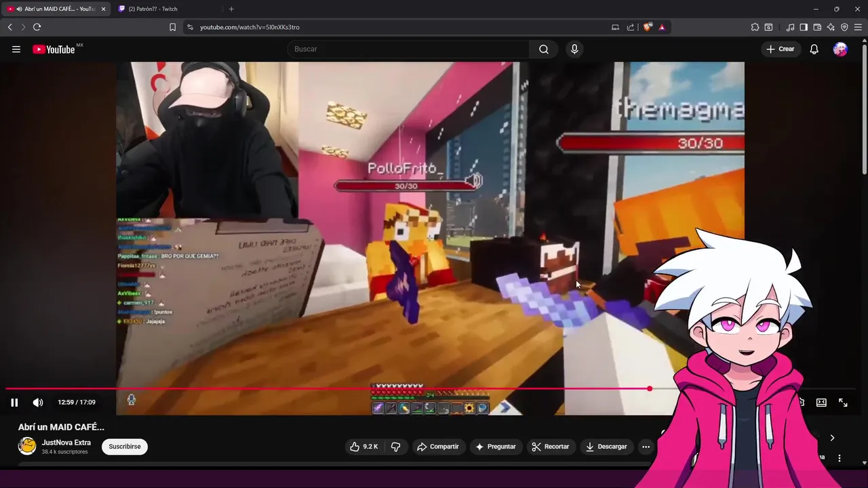Go forward in browser history
Image resolution: width=868 pixels, height=488 pixels.
(23, 27)
